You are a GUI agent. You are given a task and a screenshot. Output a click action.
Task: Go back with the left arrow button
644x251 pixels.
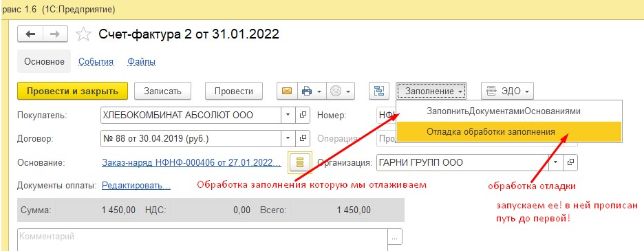click(30, 34)
